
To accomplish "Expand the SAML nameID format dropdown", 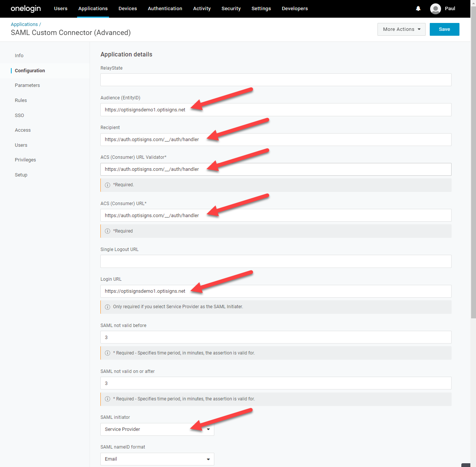I will [x=157, y=459].
